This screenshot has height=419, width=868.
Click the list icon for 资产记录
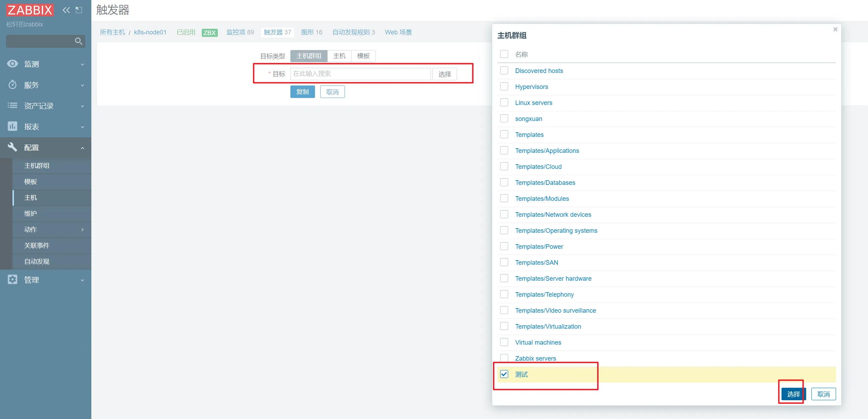pos(13,106)
